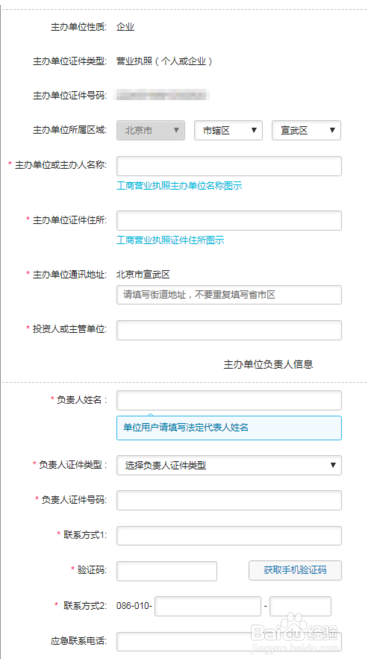Focus the 主办单位证件住所 text box
Screen dimensions: 368x666
tap(229, 221)
